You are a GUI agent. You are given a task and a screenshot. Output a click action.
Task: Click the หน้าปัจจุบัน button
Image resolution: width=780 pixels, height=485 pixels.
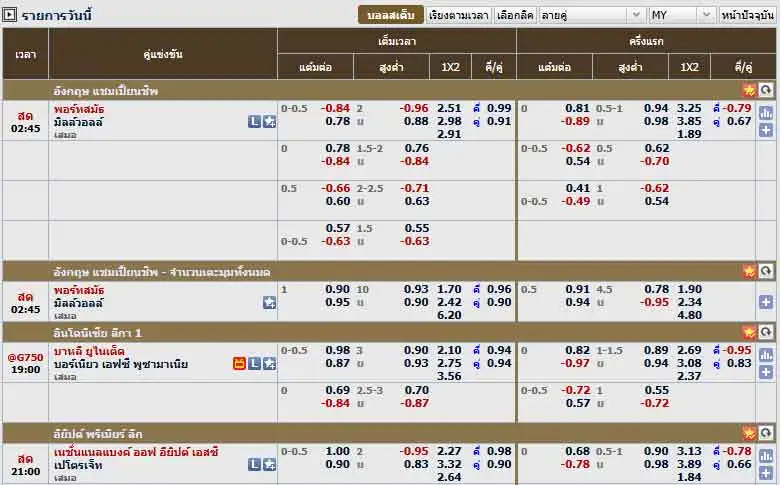point(747,15)
